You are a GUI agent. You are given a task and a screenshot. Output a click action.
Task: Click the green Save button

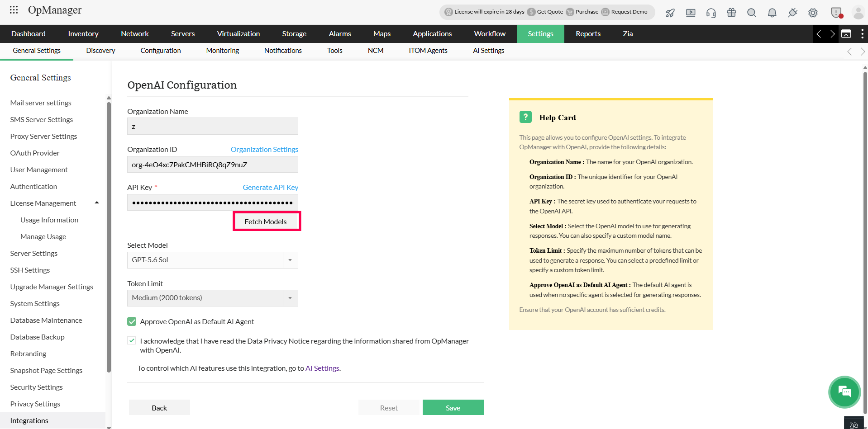pyautogui.click(x=453, y=407)
